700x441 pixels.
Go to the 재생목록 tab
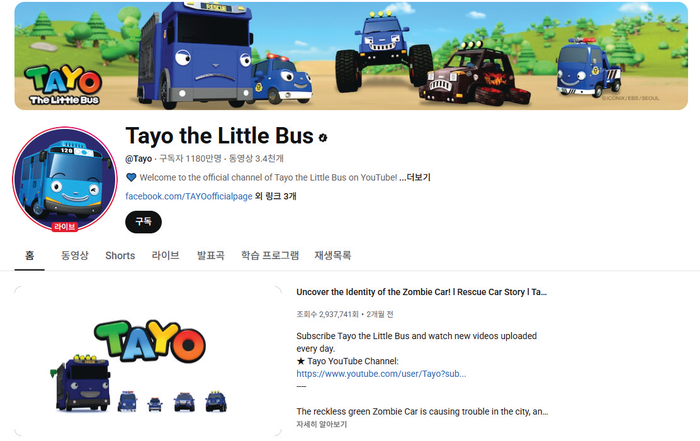point(333,255)
